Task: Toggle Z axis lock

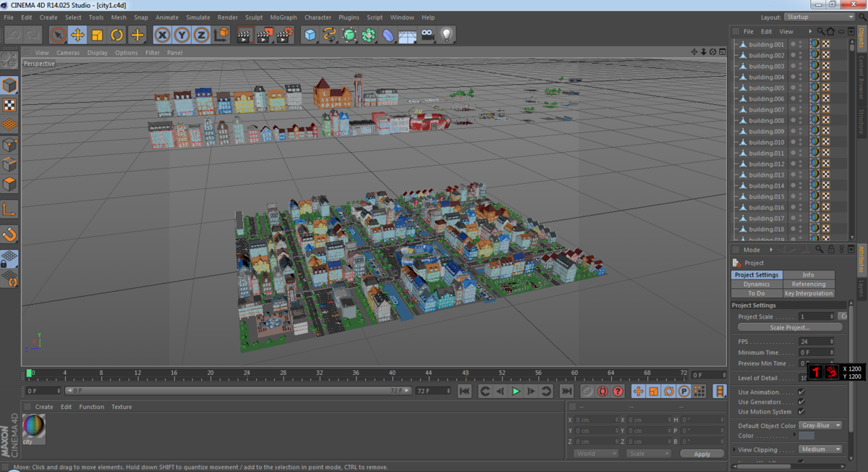Action: click(x=202, y=34)
